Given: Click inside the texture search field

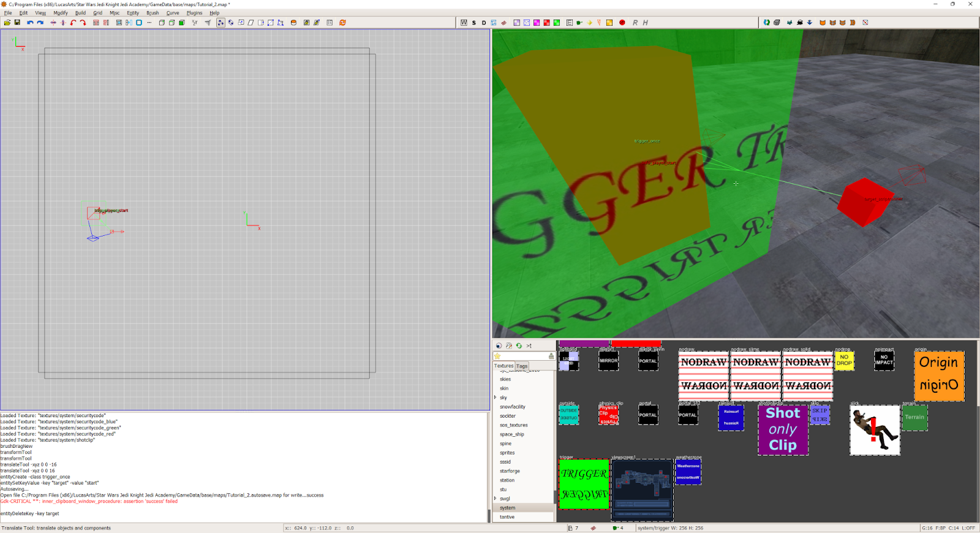Looking at the screenshot, I should click(526, 356).
